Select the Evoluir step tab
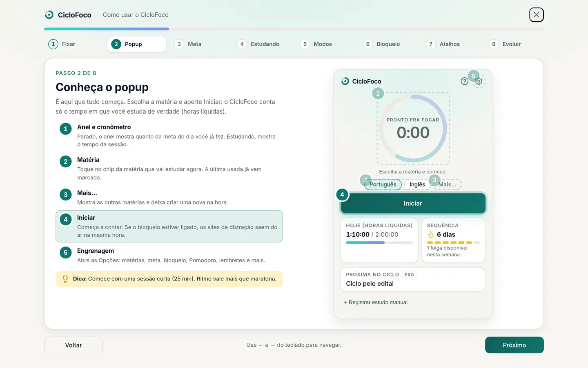Image resolution: width=588 pixels, height=368 pixels. 514,44
